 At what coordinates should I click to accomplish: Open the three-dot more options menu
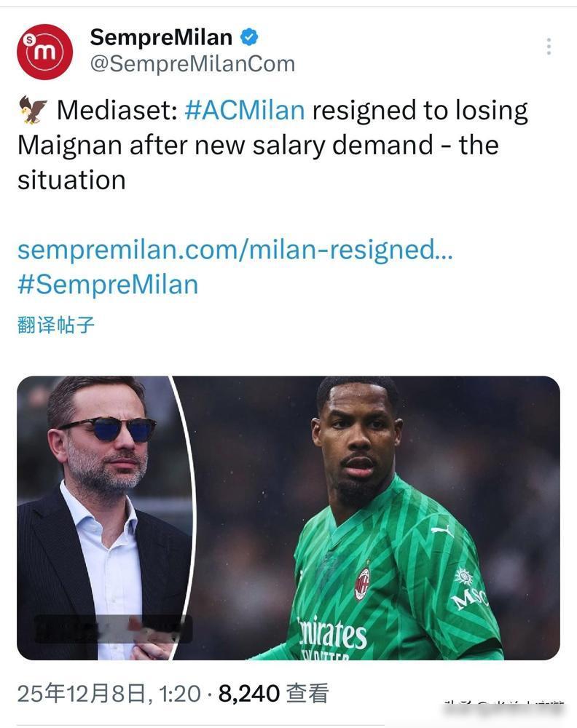pos(548,47)
